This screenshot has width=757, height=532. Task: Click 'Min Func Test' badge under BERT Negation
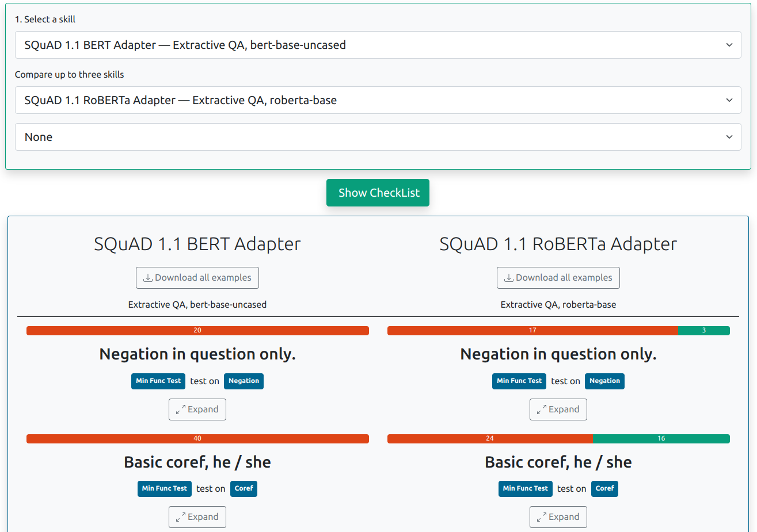[x=158, y=381]
